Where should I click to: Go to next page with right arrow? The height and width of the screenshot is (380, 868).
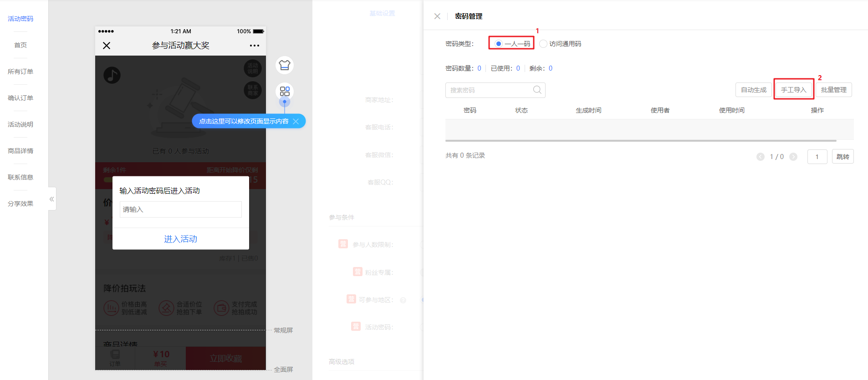coord(793,157)
